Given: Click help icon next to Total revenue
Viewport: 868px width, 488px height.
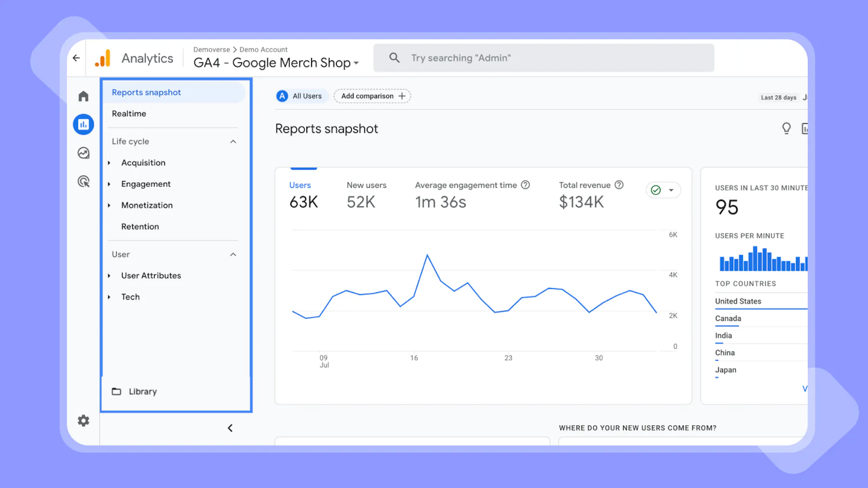Looking at the screenshot, I should [619, 185].
